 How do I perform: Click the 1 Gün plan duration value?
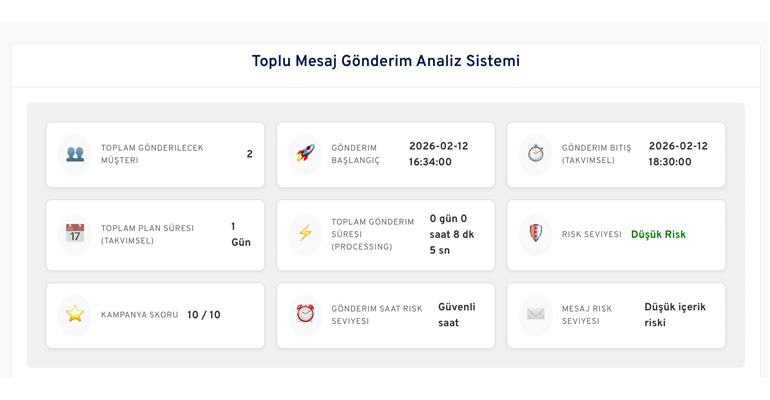240,235
